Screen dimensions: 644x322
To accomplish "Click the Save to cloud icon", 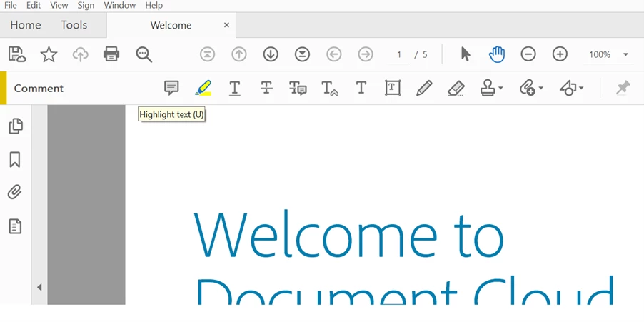I will pyautogui.click(x=17, y=54).
